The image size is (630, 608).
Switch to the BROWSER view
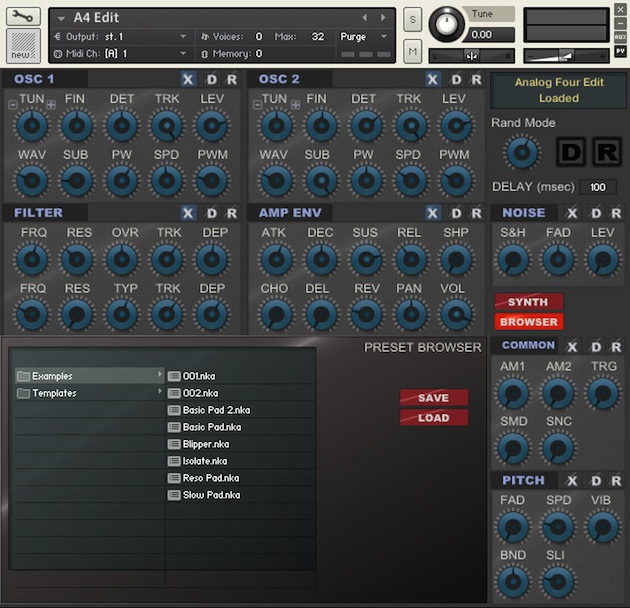click(528, 322)
